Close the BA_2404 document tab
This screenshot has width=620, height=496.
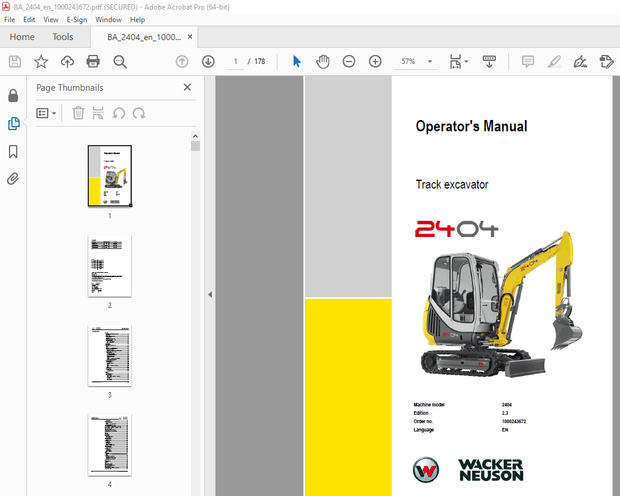pyautogui.click(x=190, y=37)
